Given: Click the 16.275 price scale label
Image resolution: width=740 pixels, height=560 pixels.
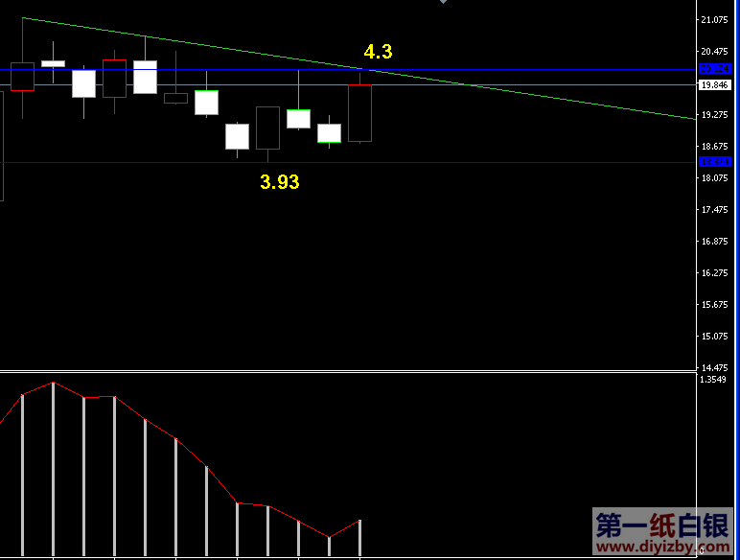Looking at the screenshot, I should point(714,273).
